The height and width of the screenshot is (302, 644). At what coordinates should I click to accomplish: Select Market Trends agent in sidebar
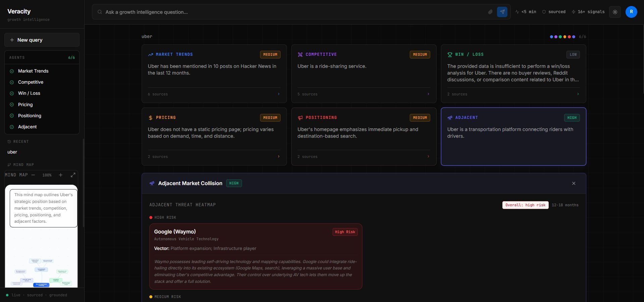42,71
